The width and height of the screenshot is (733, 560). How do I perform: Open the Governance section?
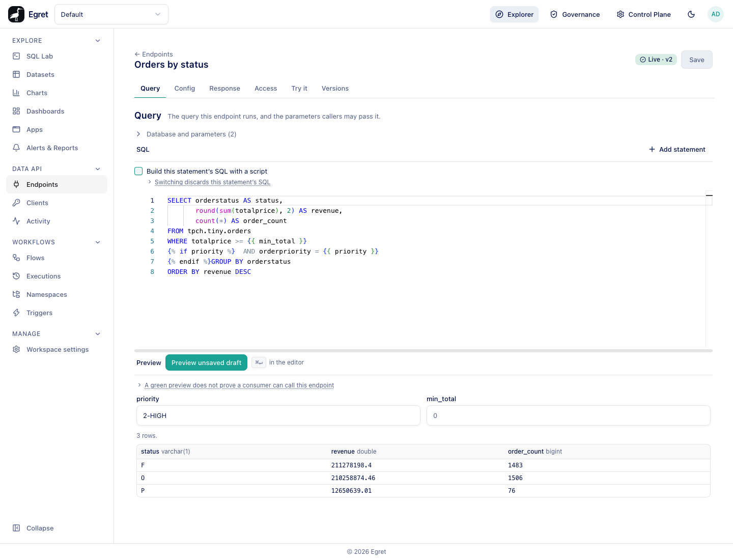click(575, 14)
